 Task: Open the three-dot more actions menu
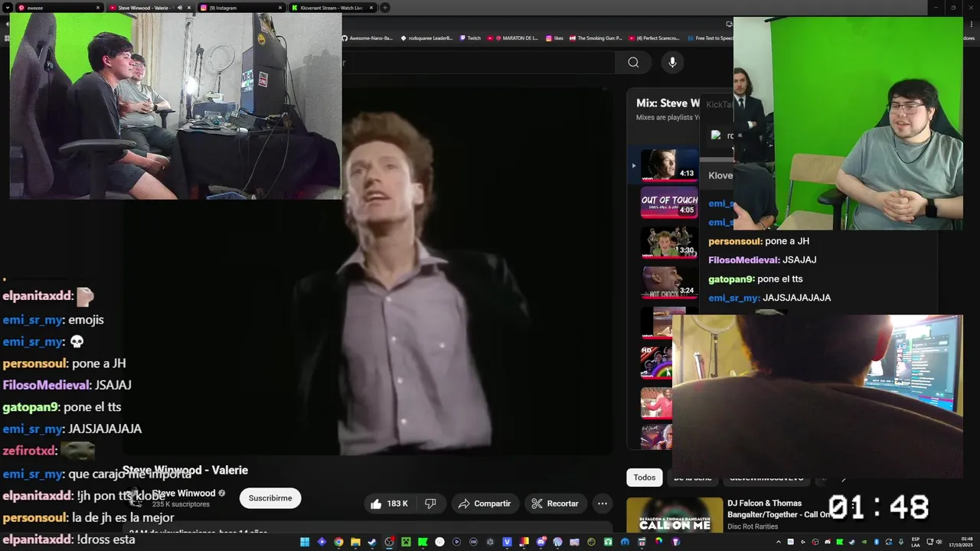pyautogui.click(x=603, y=504)
